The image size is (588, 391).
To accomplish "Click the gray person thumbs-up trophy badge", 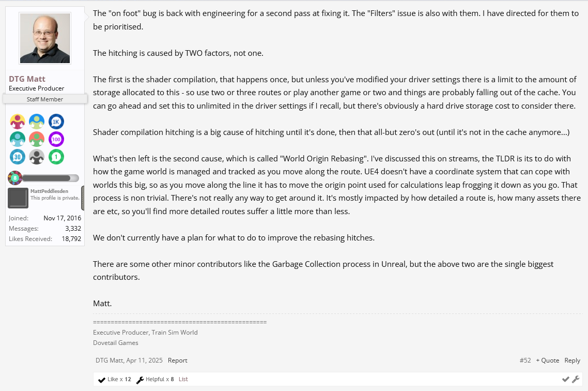I will (x=37, y=157).
